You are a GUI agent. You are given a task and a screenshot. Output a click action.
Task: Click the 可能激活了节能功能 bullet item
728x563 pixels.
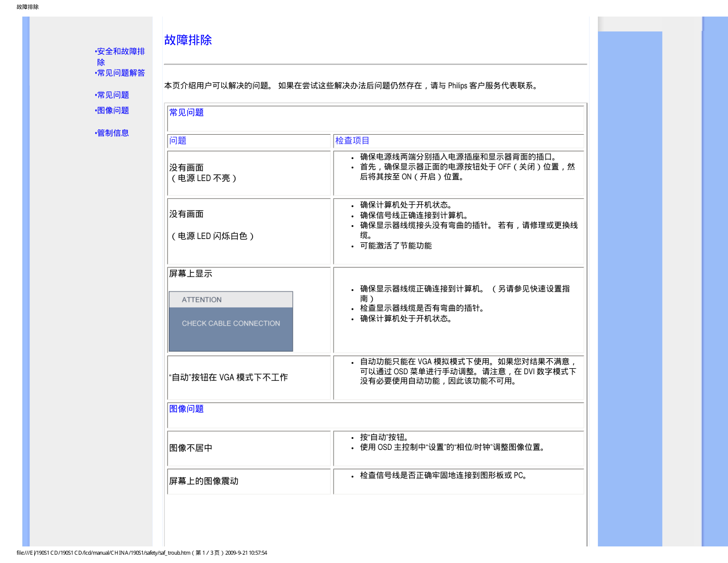pos(395,246)
